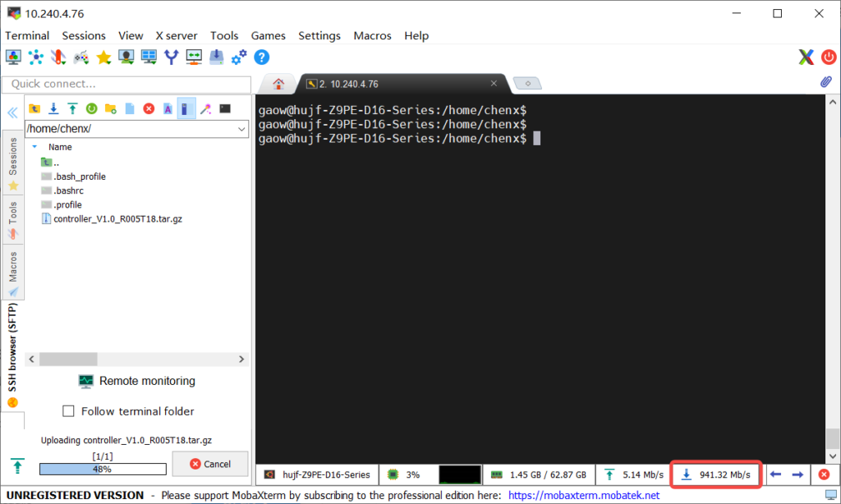The width and height of the screenshot is (841, 504).
Task: Collapse the sidebar with double chevron
Action: coord(12,112)
